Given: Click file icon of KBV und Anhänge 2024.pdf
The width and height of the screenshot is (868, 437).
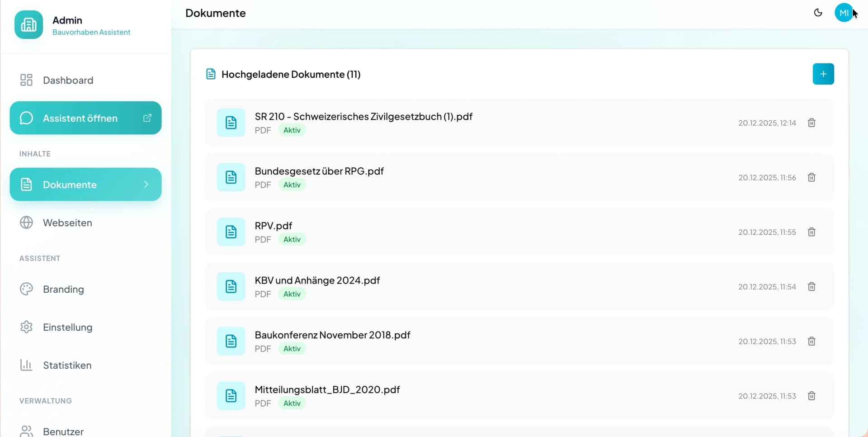Looking at the screenshot, I should [231, 287].
